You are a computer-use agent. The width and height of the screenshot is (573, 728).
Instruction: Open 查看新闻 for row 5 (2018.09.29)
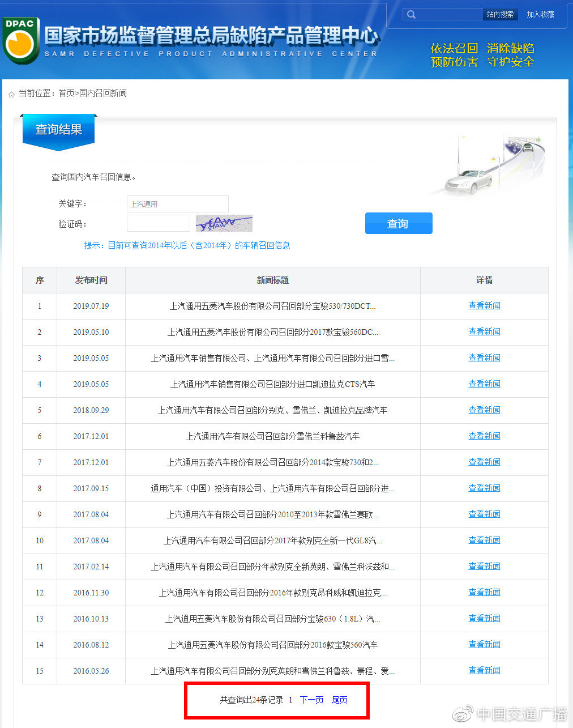tap(484, 410)
